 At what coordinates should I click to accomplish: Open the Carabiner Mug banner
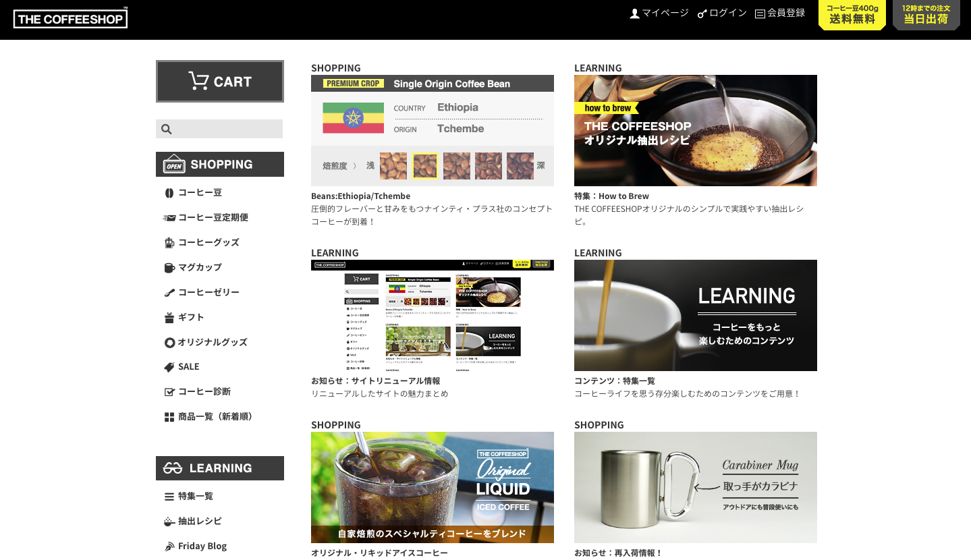pyautogui.click(x=696, y=487)
